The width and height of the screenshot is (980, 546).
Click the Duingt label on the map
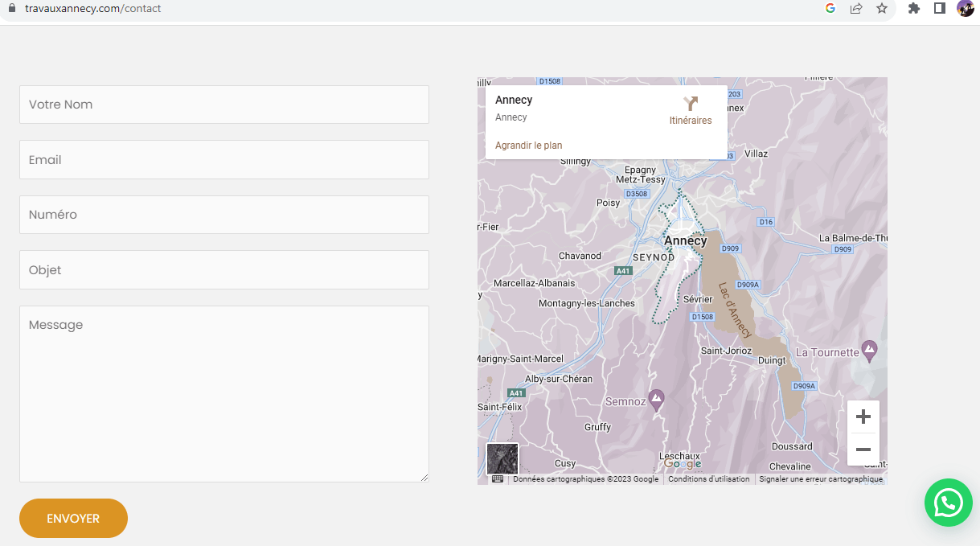coord(772,360)
